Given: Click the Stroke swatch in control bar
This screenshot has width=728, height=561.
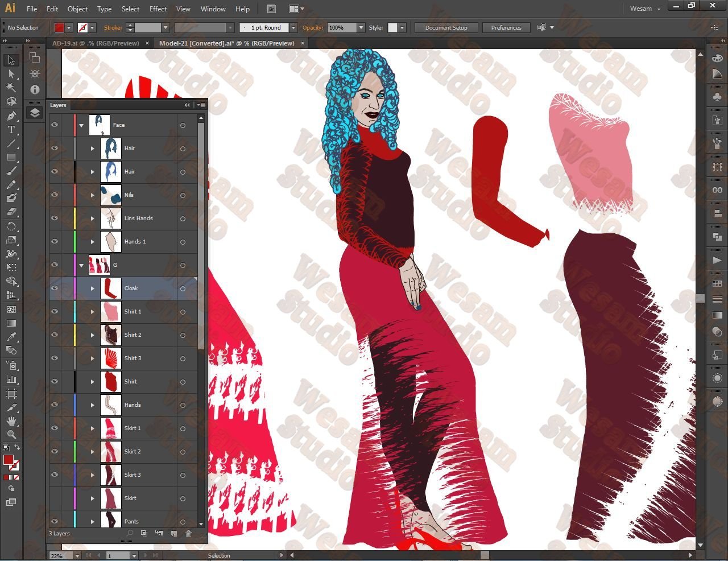Looking at the screenshot, I should pos(83,27).
